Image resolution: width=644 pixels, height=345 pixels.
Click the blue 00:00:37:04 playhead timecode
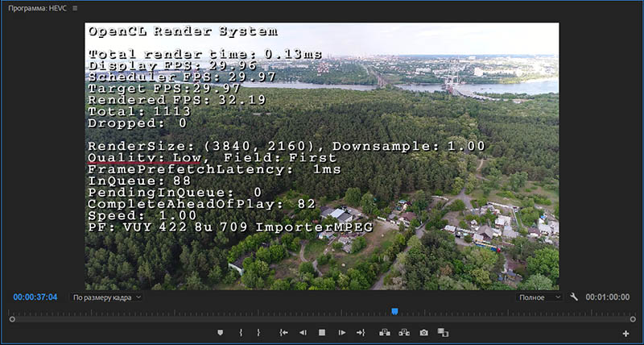(x=35, y=297)
